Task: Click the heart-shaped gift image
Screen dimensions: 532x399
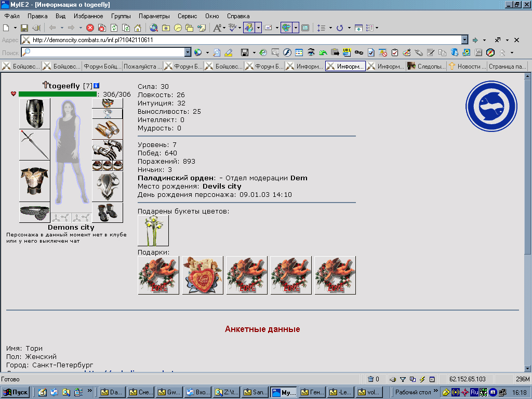Action: tap(203, 275)
